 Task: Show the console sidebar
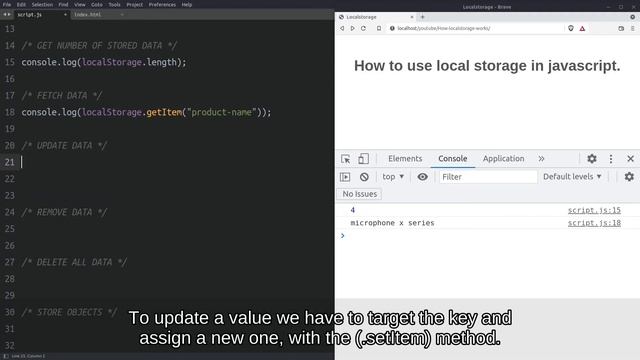(345, 177)
